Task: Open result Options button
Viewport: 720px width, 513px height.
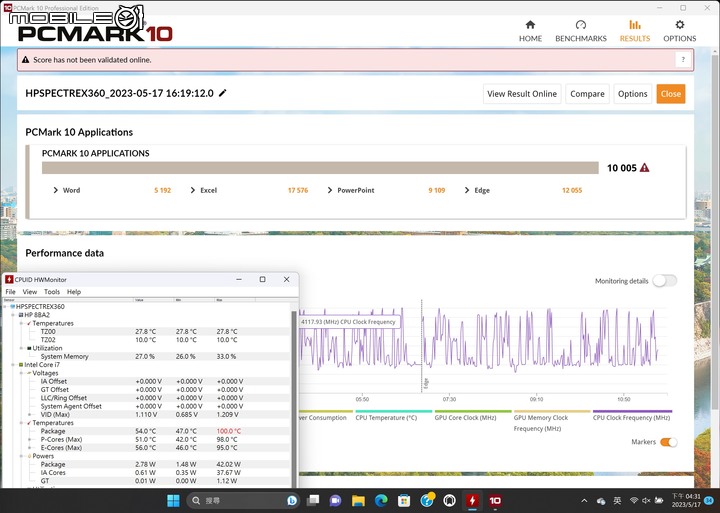Action: (632, 94)
